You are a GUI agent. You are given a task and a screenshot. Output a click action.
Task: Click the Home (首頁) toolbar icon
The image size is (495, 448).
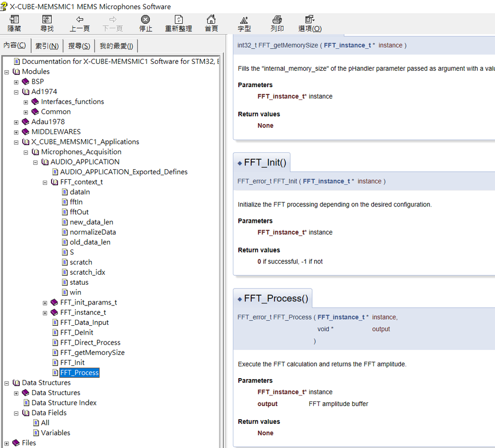(211, 19)
